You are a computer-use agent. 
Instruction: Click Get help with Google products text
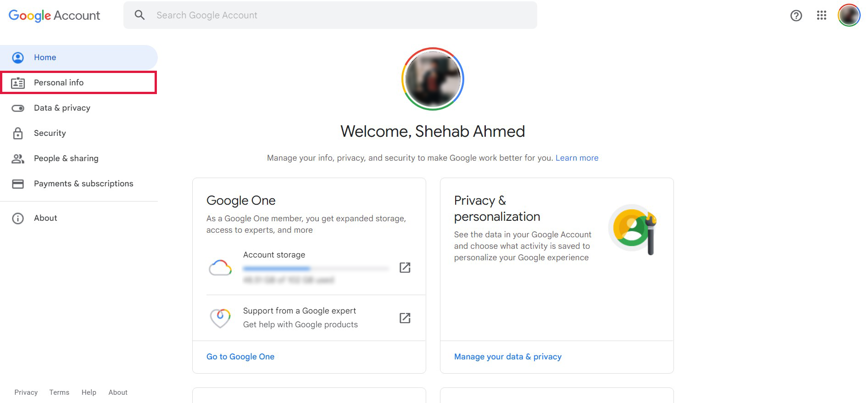300,325
